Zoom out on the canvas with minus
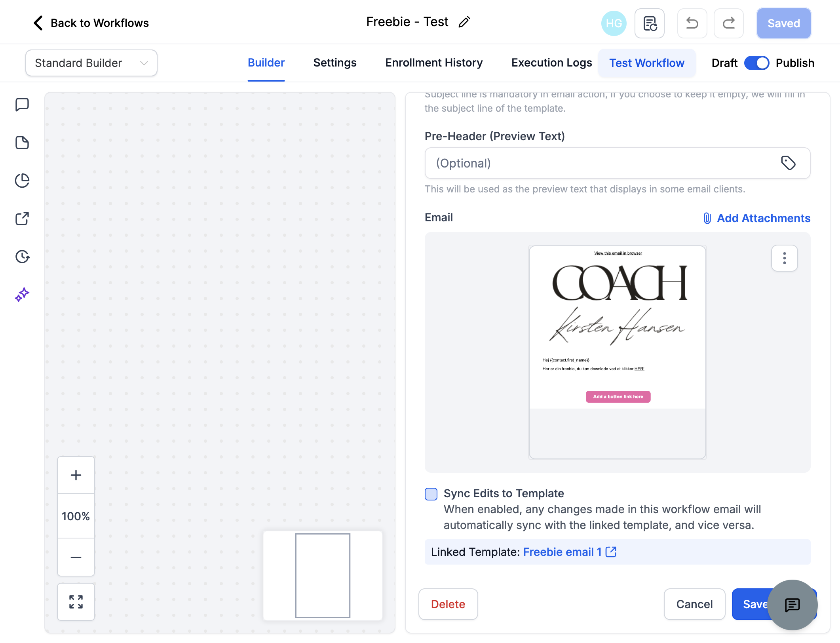Image resolution: width=840 pixels, height=643 pixels. 76,557
